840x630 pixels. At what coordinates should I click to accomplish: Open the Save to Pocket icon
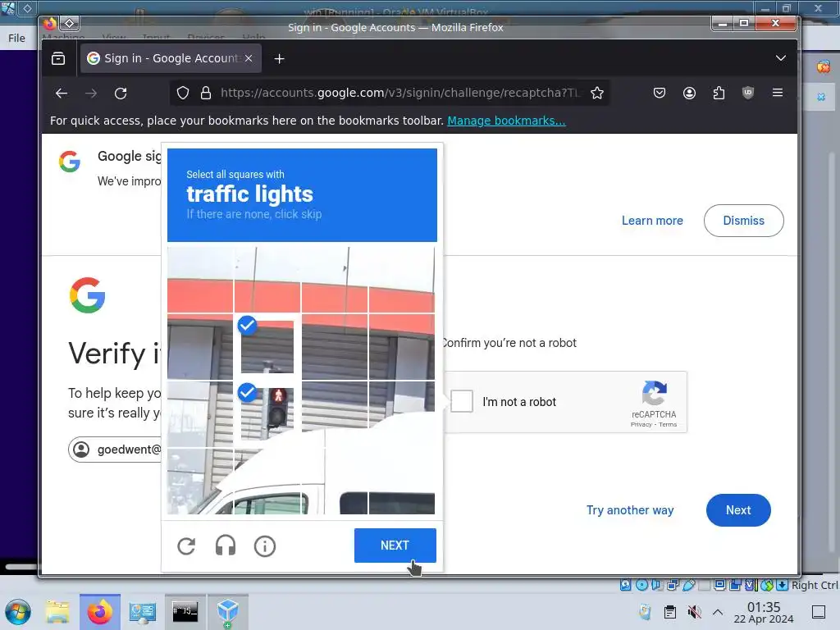pos(660,94)
